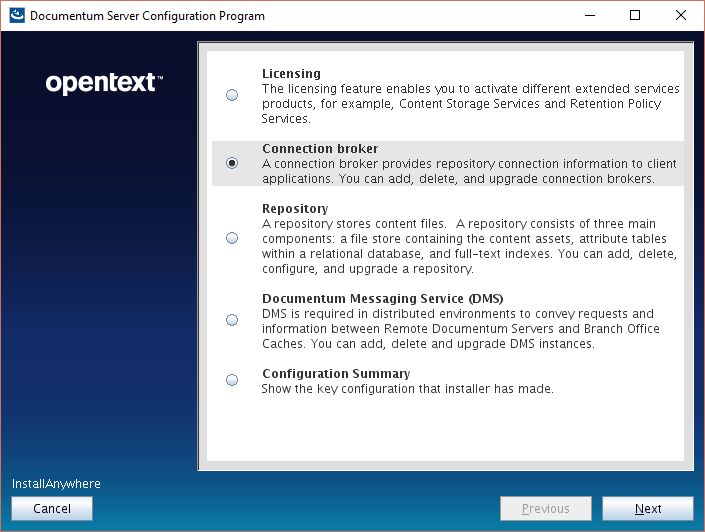Click the Next button
This screenshot has width=705, height=532.
[x=647, y=508]
